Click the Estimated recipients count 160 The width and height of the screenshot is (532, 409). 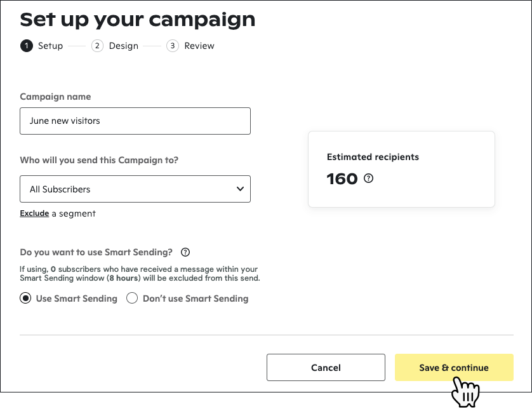[342, 179]
